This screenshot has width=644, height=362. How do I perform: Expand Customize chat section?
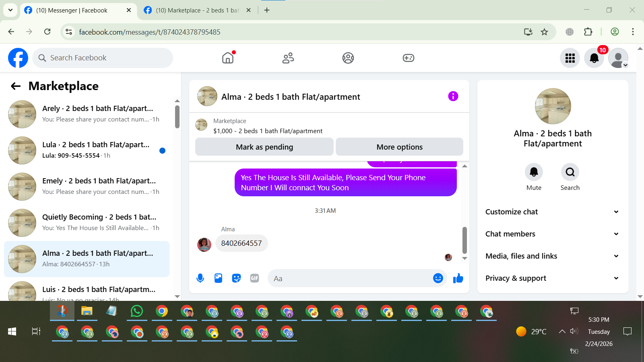pos(552,212)
